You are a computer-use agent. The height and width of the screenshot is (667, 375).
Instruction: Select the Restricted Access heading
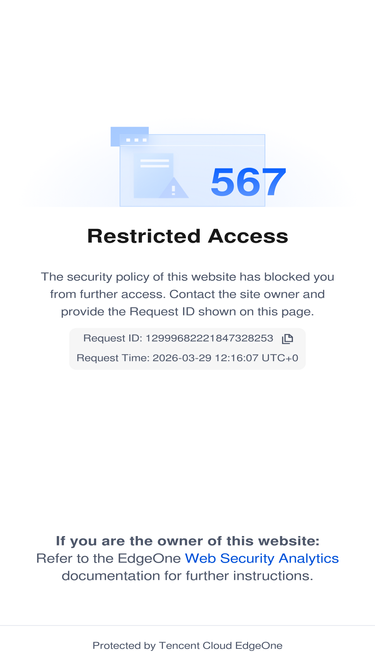tap(188, 236)
